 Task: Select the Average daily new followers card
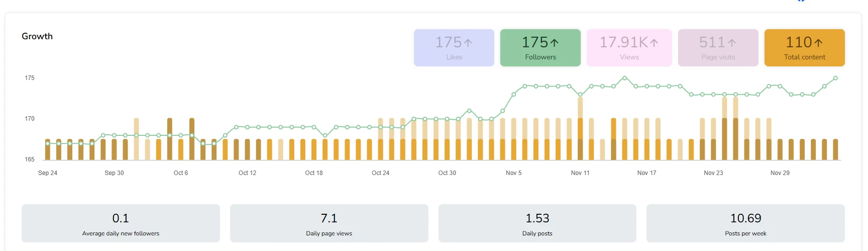[x=121, y=223]
